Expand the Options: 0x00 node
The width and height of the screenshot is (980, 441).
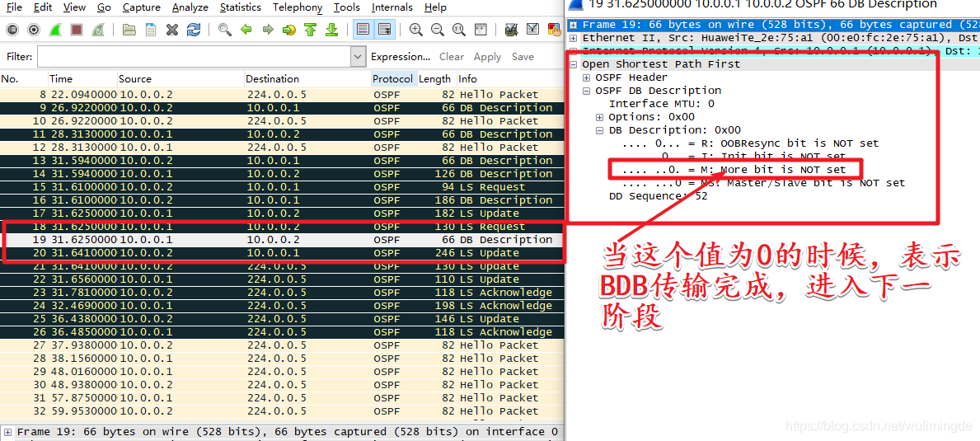pyautogui.click(x=599, y=117)
